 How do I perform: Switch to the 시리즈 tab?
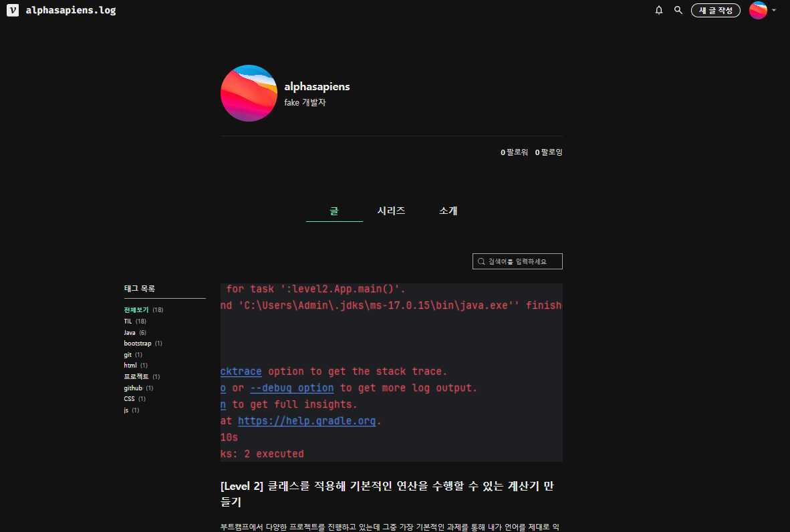(x=392, y=211)
